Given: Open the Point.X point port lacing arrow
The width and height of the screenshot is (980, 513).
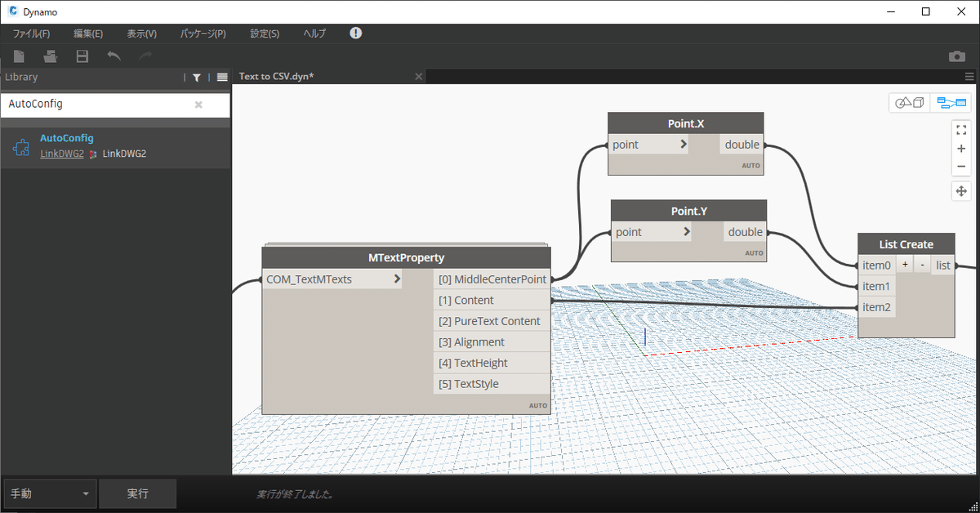Looking at the screenshot, I should tap(683, 145).
